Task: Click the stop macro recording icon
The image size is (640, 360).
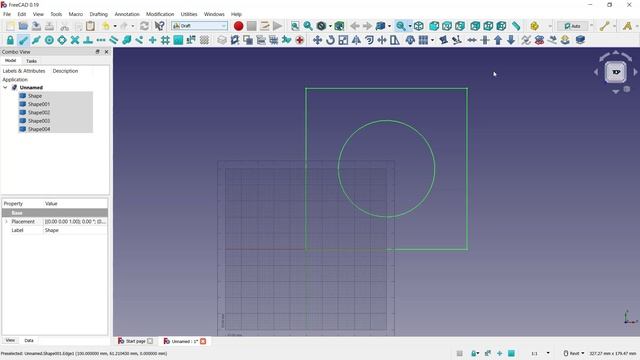Action: (x=252, y=26)
